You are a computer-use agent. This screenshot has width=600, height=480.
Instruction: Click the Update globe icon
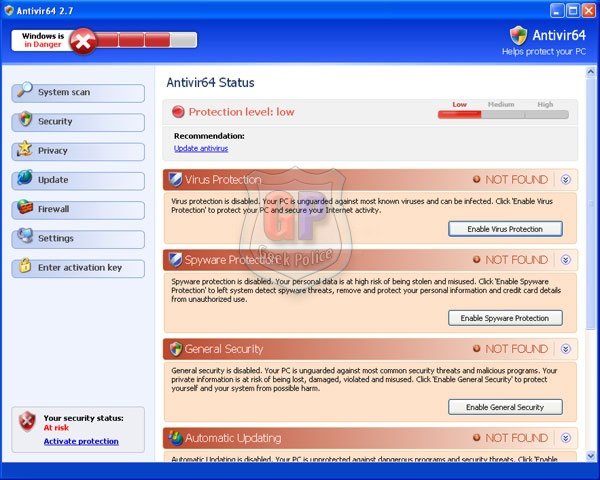25,178
